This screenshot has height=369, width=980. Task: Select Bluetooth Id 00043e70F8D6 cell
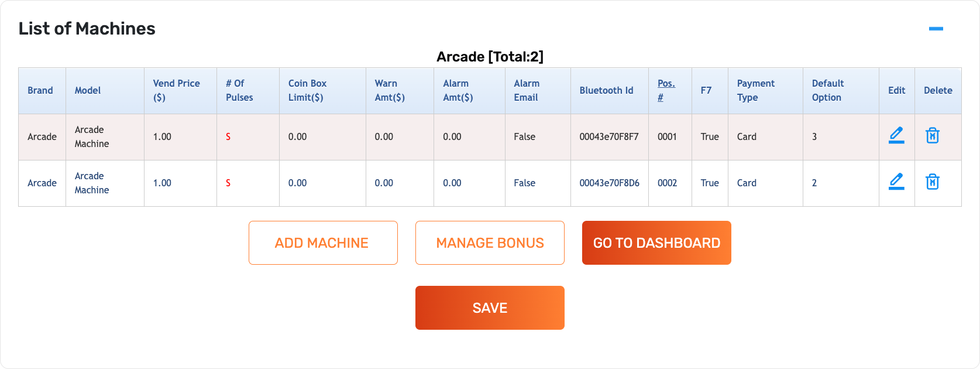(609, 183)
